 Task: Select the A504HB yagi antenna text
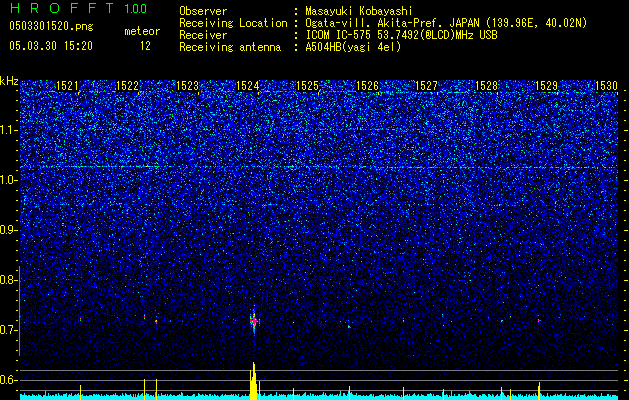coord(353,47)
